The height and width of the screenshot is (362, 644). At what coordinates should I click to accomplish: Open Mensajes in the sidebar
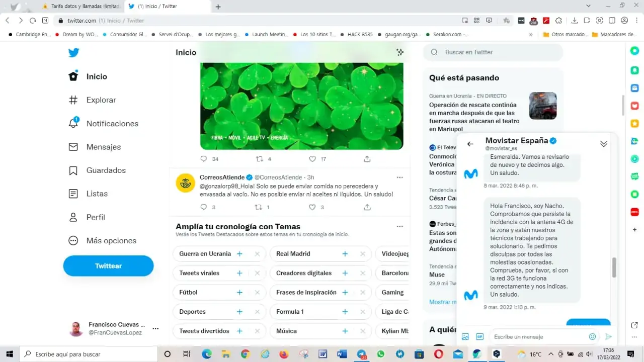[x=95, y=147]
